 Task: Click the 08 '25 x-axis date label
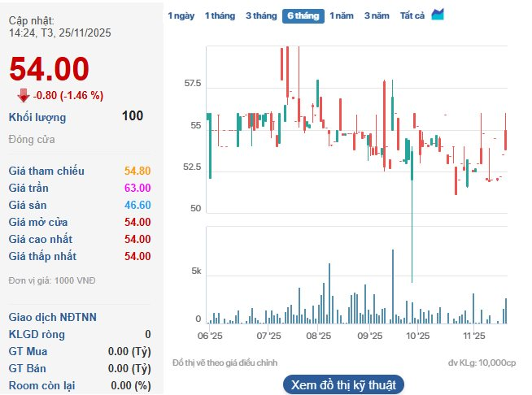318,335
